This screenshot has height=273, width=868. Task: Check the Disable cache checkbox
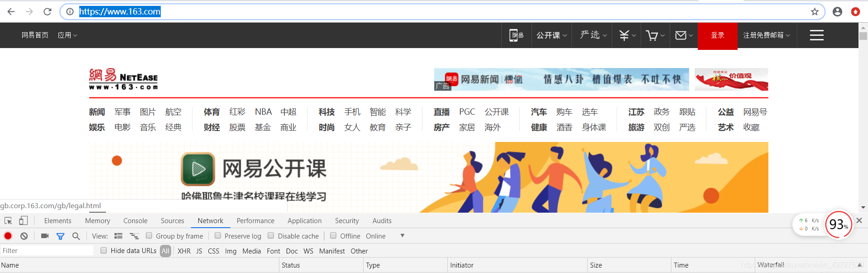(271, 235)
